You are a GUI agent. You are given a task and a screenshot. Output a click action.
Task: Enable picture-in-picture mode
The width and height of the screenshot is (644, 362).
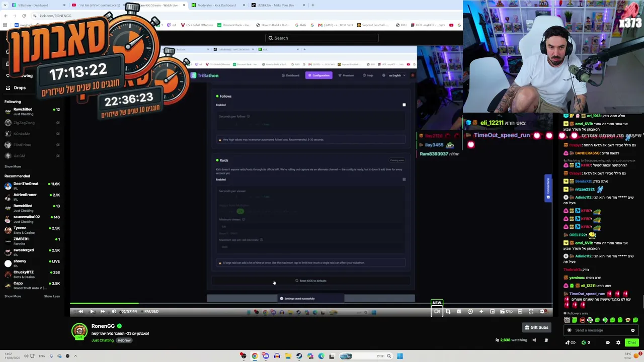tap(492, 312)
